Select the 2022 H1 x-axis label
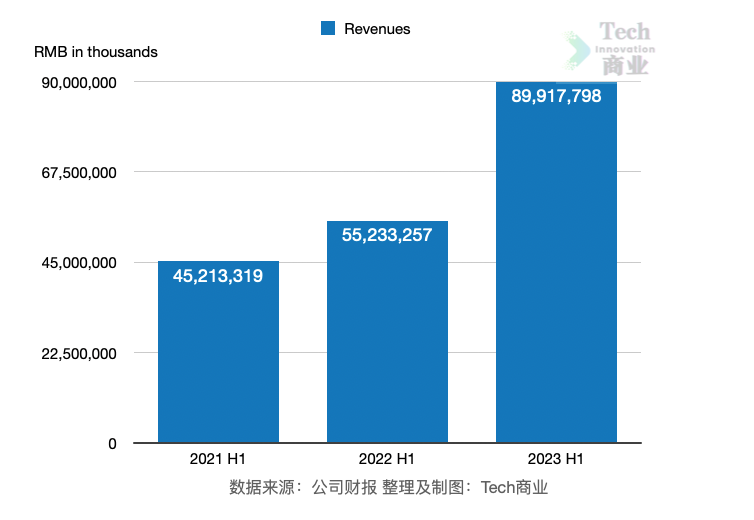754x520 pixels. click(387, 459)
